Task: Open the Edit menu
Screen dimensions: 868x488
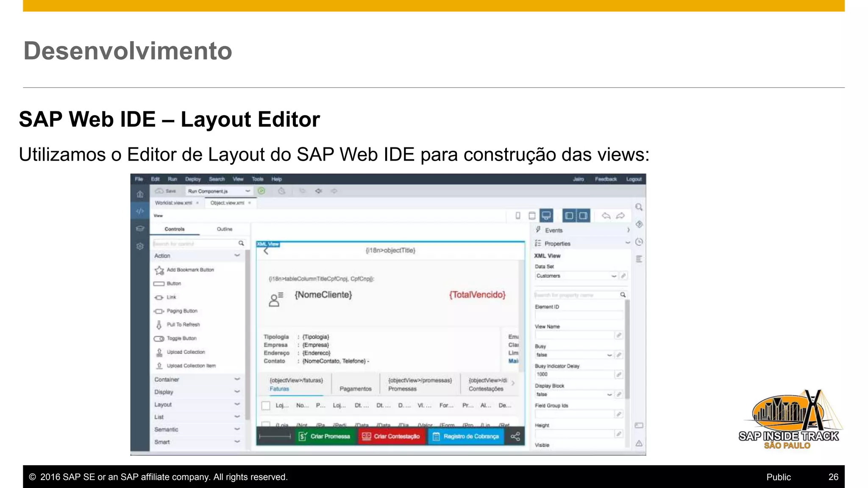Action: (x=155, y=179)
